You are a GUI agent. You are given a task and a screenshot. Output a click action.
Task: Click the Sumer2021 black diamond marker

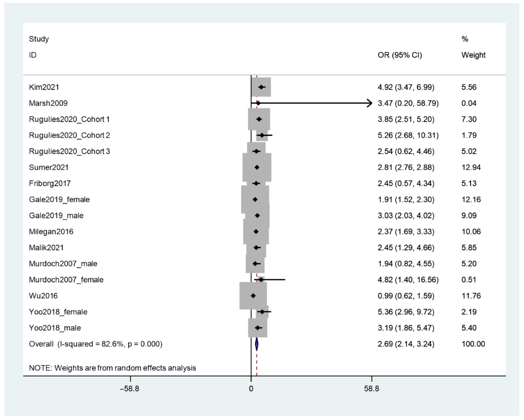[x=257, y=167]
